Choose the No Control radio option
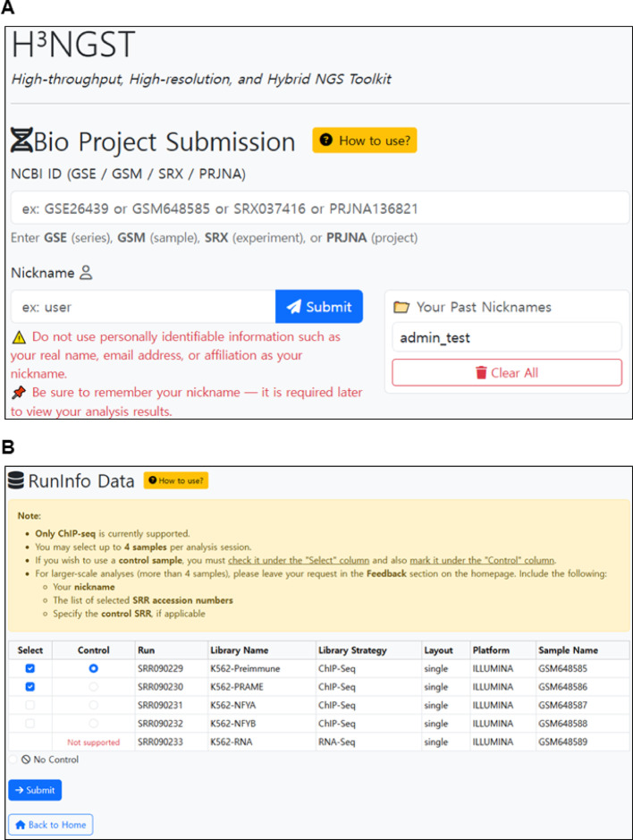633x840 pixels. pos(15,759)
